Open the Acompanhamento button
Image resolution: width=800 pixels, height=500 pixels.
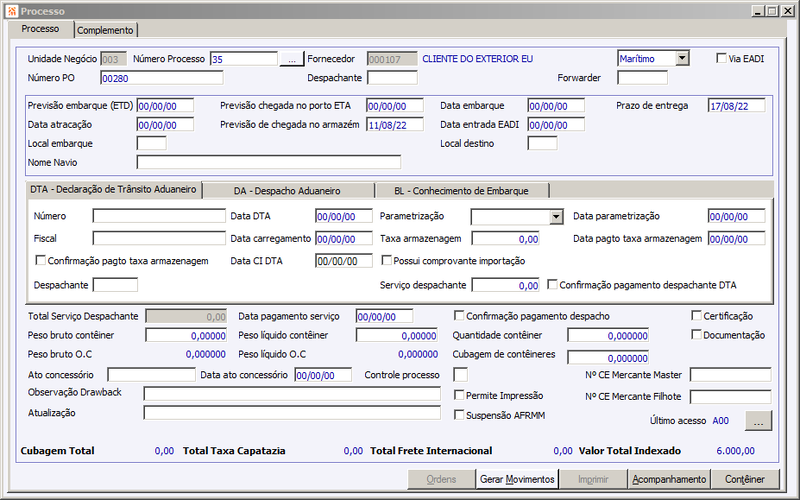pyautogui.click(x=669, y=479)
